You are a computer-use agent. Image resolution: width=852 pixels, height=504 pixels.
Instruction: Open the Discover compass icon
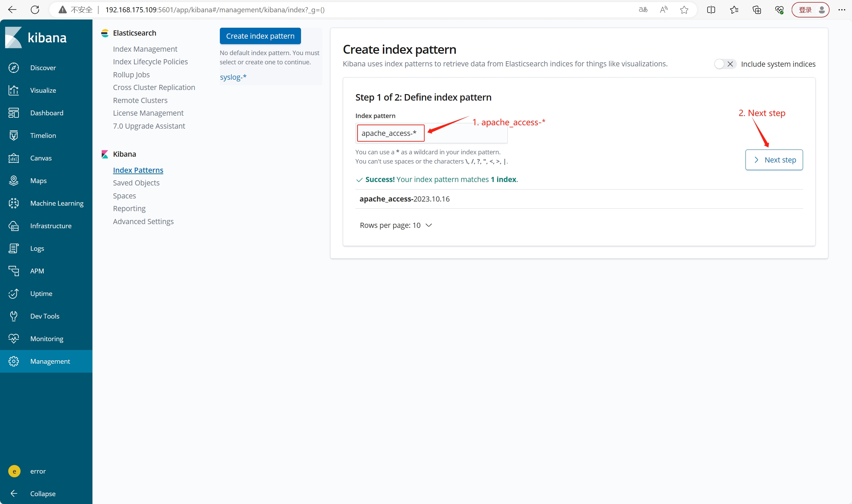point(14,68)
